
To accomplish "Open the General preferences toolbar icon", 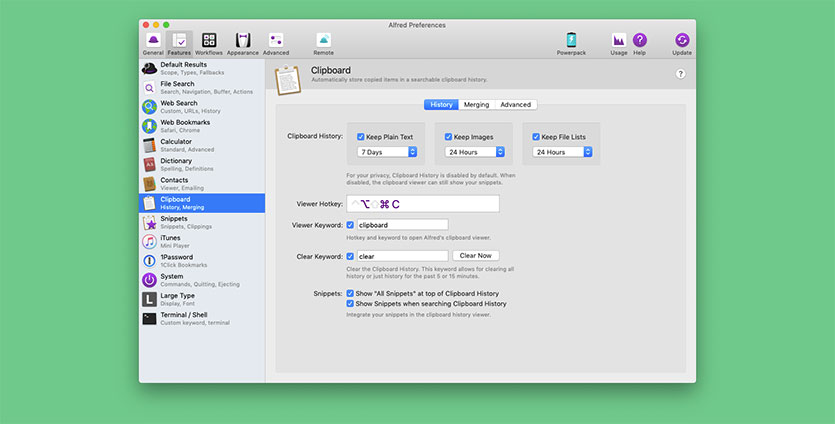I will 153,42.
